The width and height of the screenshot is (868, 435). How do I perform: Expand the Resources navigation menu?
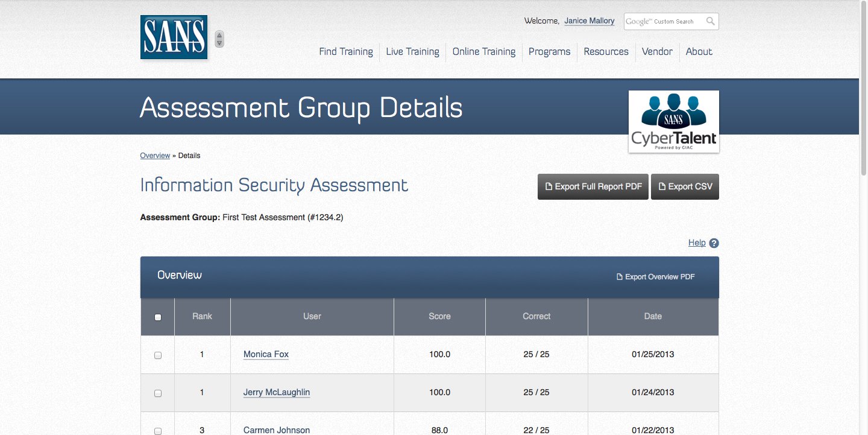pos(606,52)
